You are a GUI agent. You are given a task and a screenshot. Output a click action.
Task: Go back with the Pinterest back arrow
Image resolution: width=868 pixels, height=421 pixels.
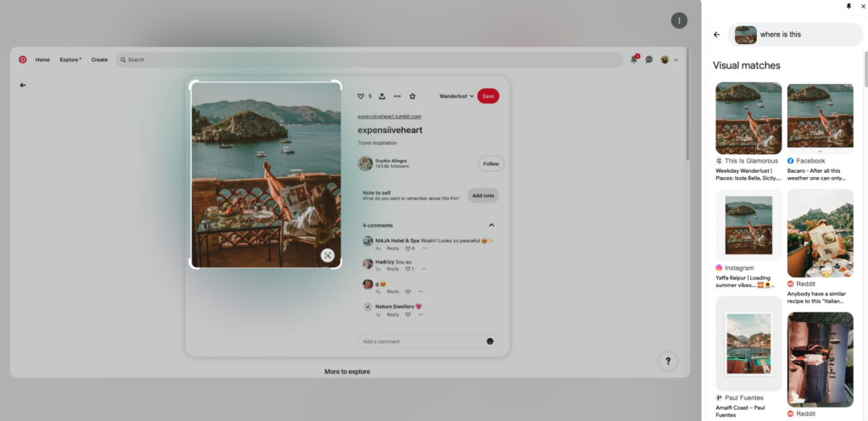[23, 86]
